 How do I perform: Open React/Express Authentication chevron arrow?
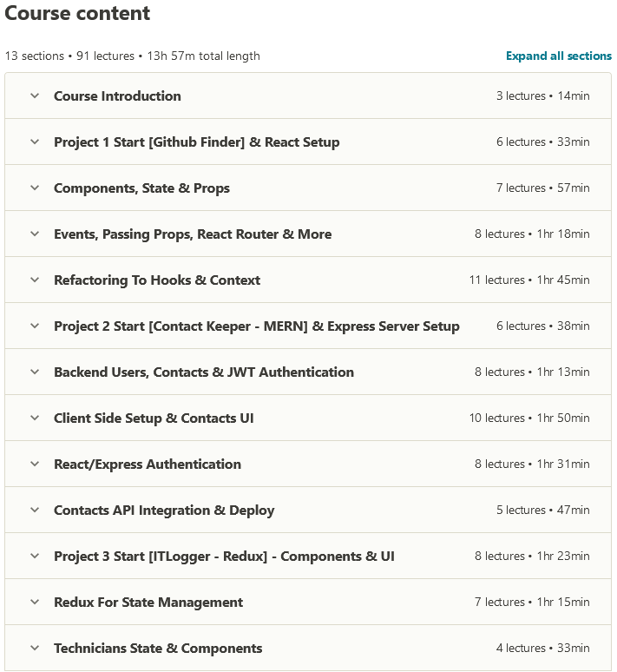(35, 464)
